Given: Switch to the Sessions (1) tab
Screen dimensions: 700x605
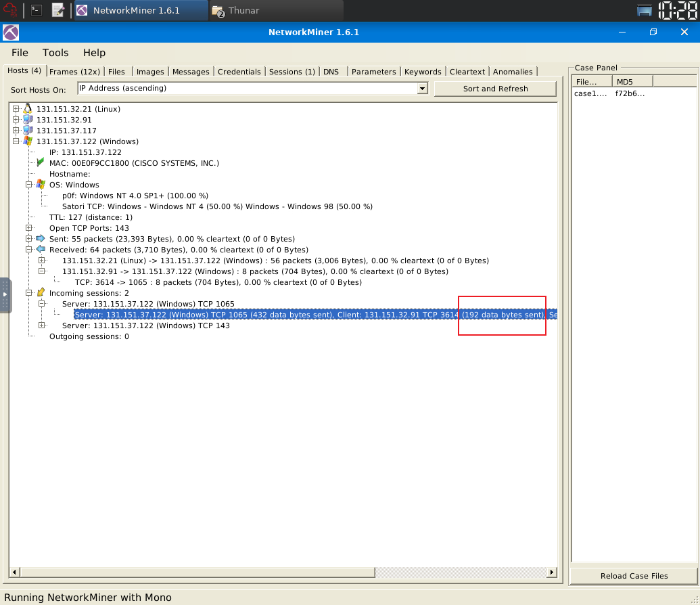Looking at the screenshot, I should (x=292, y=72).
